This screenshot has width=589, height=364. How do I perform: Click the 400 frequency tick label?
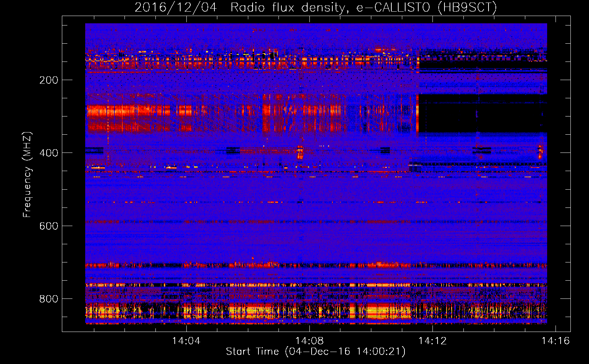point(49,153)
